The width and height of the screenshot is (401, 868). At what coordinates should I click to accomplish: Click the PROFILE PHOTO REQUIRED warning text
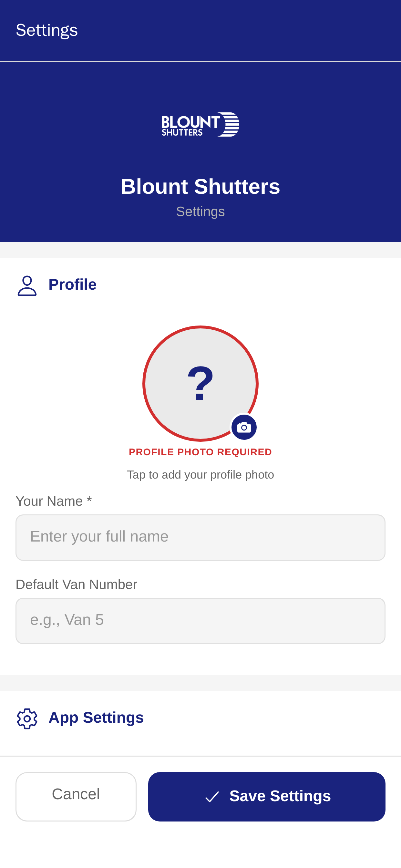tap(200, 452)
